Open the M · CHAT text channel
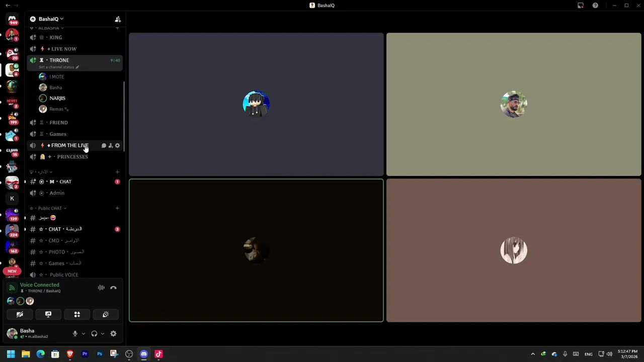 click(74, 182)
